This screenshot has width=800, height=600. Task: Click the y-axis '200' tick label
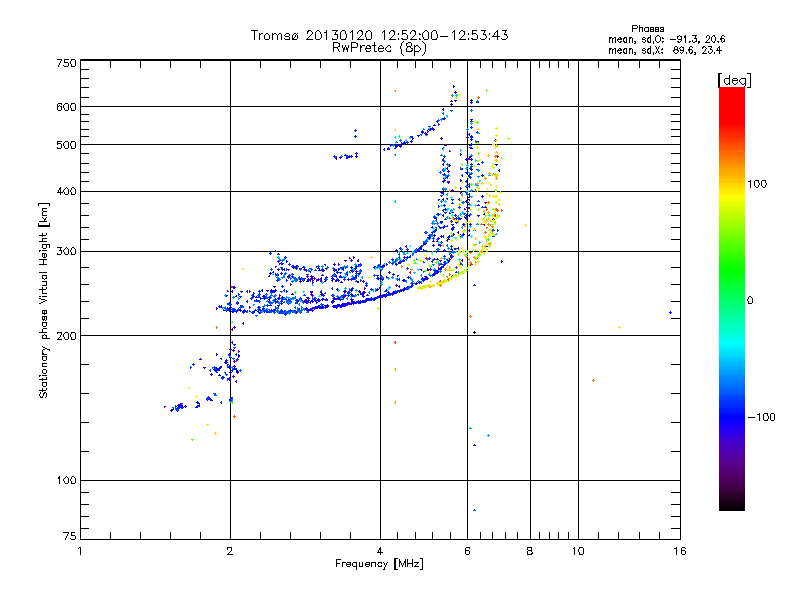point(67,336)
